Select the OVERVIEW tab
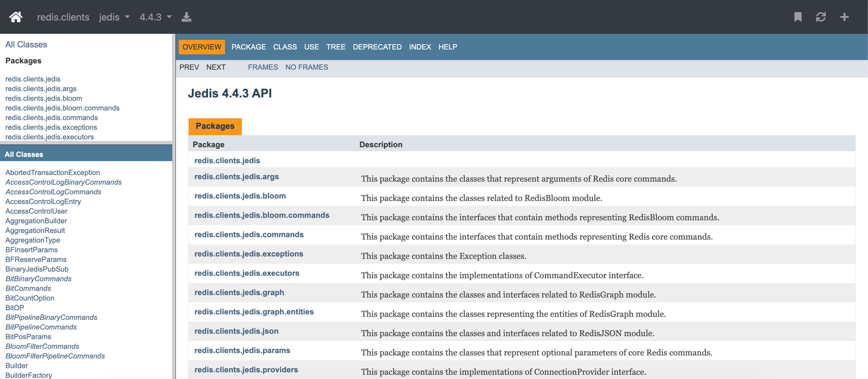This screenshot has width=868, height=379. (202, 47)
